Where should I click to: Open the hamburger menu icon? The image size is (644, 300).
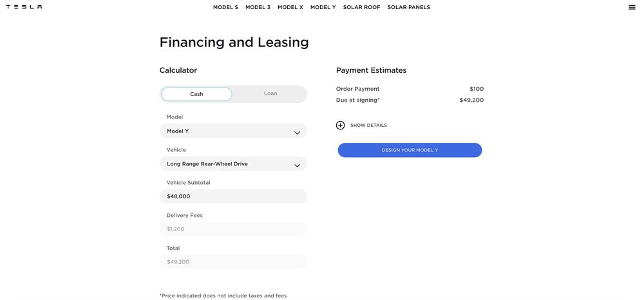pyautogui.click(x=632, y=7)
